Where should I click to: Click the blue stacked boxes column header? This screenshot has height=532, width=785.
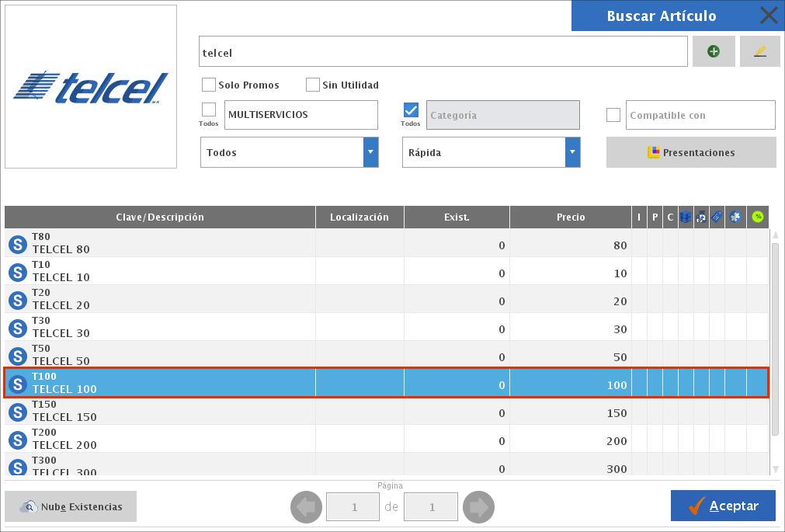[686, 217]
